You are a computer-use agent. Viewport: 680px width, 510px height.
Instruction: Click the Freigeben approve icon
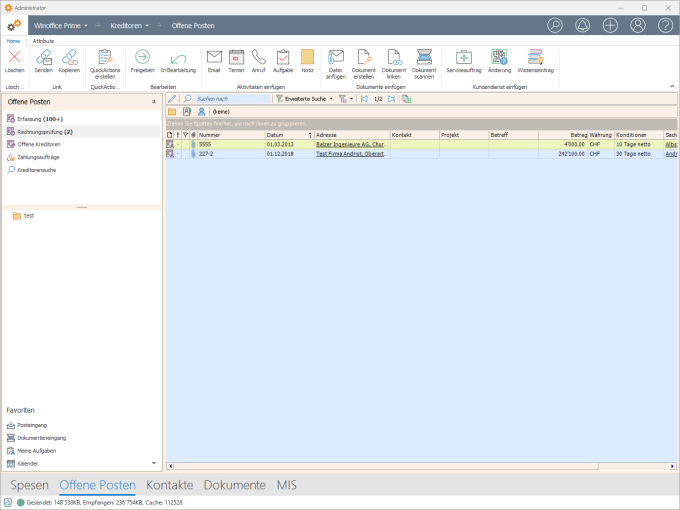pos(142,60)
